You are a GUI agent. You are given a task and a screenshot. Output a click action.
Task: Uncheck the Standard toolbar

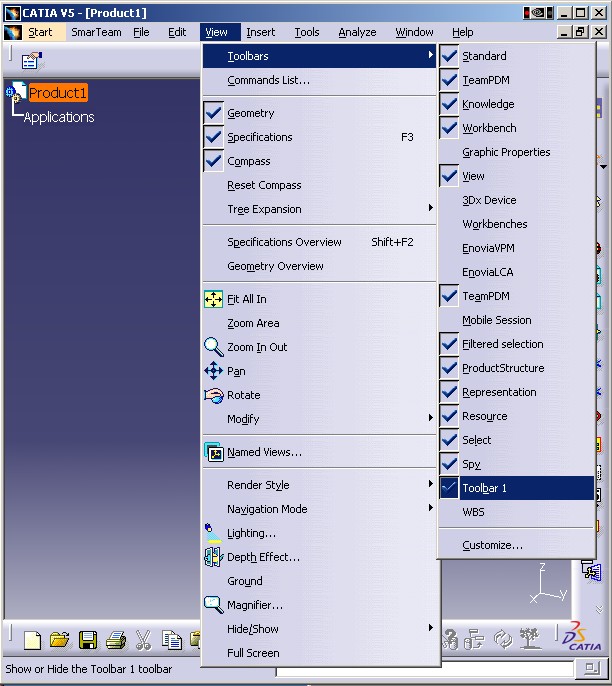[516, 56]
